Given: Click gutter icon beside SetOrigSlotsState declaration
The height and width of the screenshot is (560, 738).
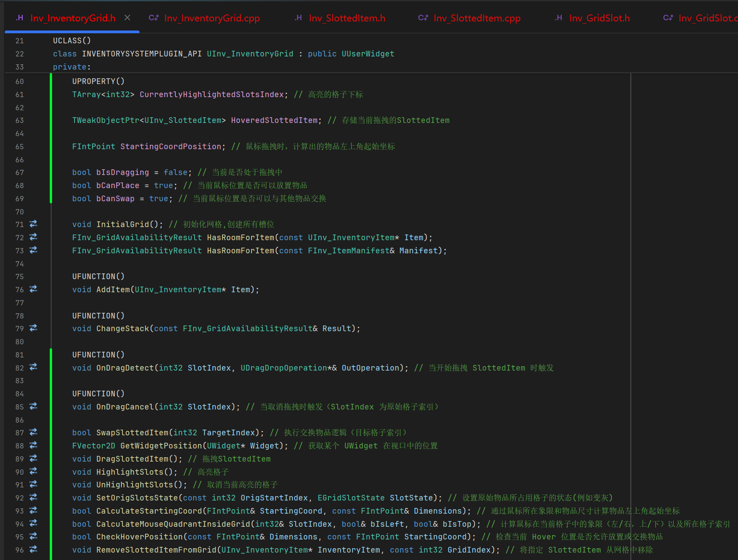Looking at the screenshot, I should 33,497.
